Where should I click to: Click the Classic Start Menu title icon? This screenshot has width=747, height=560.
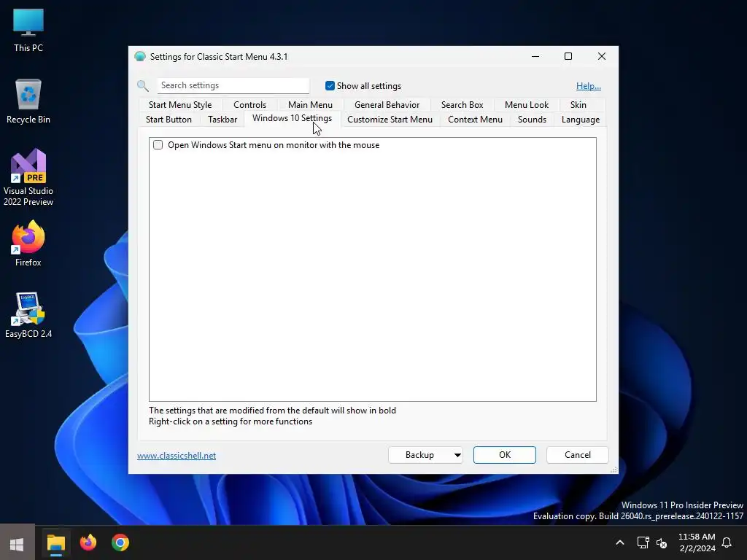(x=140, y=57)
